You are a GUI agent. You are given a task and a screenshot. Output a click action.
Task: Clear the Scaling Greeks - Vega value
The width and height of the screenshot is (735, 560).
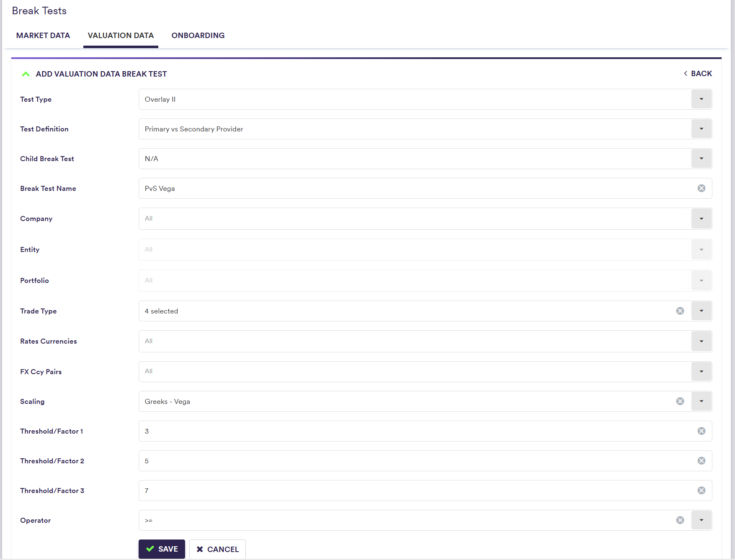click(680, 401)
